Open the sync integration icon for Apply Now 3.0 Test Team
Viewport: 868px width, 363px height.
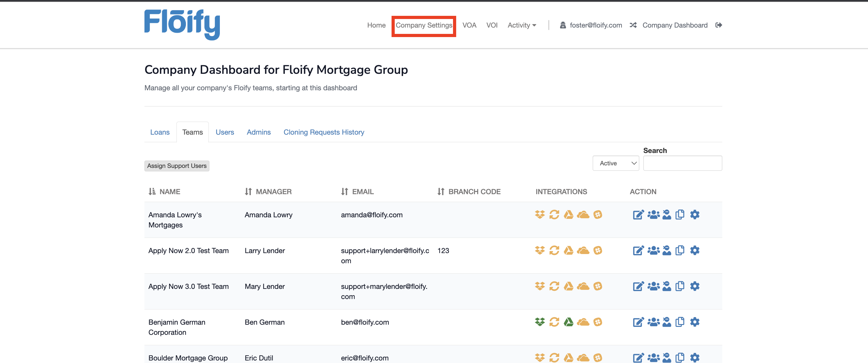[x=554, y=286]
